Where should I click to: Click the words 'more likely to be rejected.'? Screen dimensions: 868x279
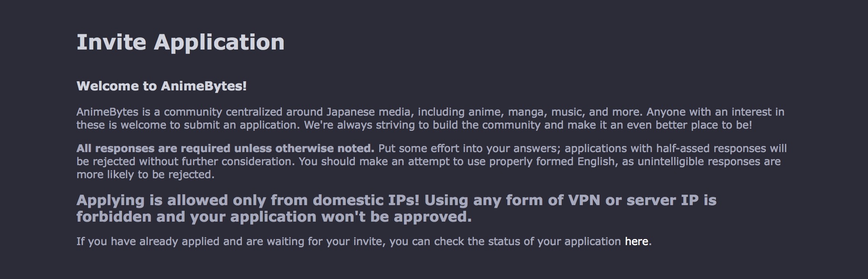click(x=146, y=175)
